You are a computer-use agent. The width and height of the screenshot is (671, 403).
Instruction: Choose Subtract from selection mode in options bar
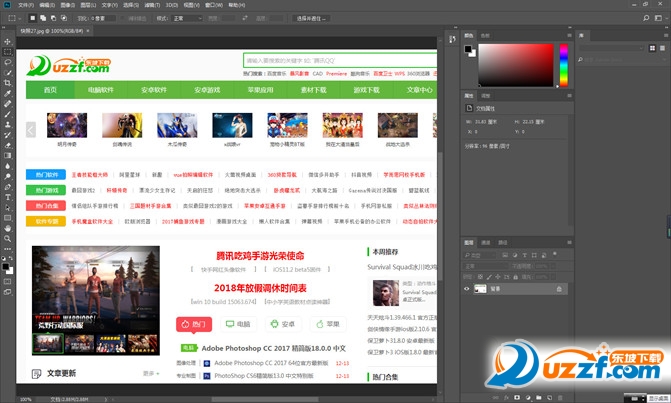53,18
